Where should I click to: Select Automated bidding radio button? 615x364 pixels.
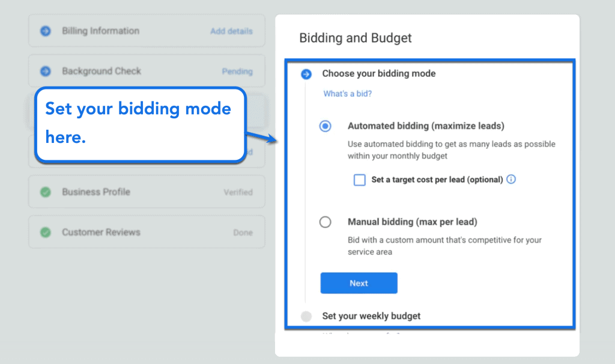coord(325,126)
